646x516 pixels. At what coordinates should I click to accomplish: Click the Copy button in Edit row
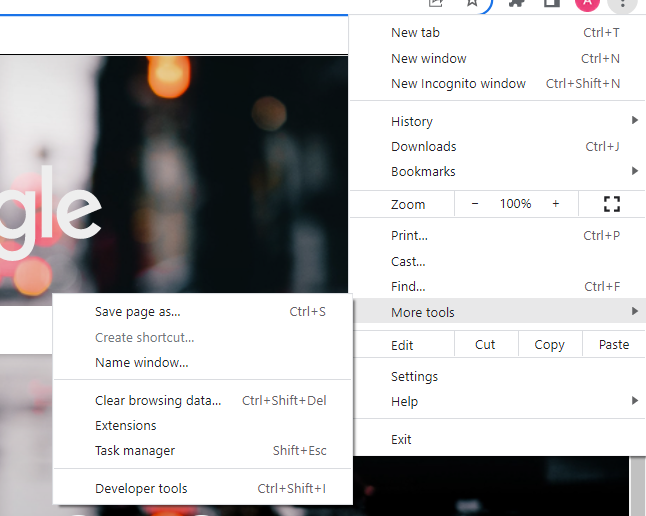(x=550, y=345)
